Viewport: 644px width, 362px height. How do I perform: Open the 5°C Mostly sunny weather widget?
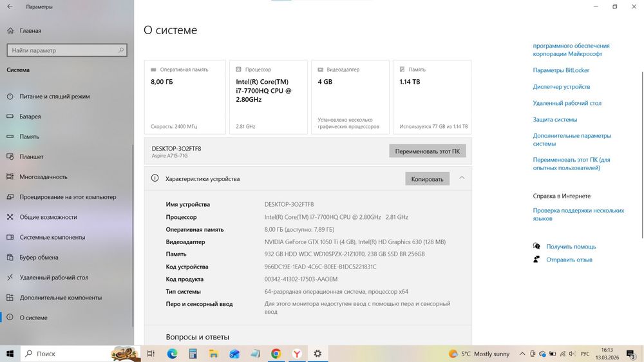click(479, 354)
